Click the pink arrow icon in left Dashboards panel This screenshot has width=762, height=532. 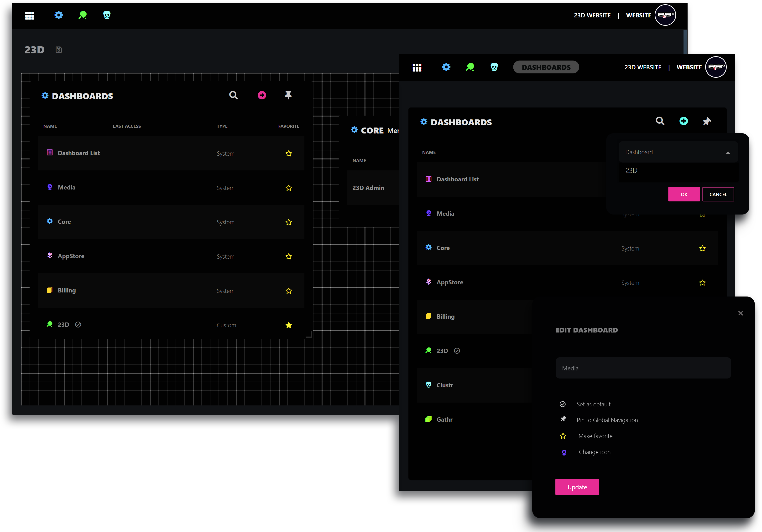point(261,96)
